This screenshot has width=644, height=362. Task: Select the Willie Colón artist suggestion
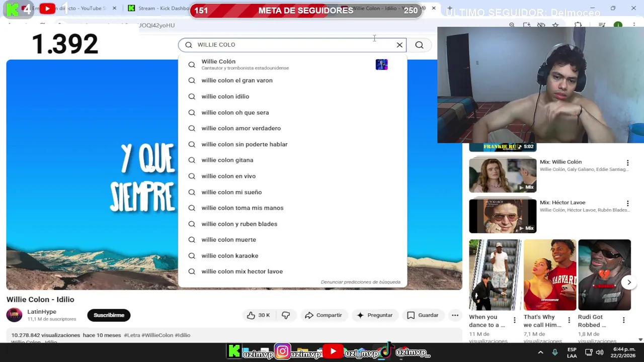(x=292, y=64)
